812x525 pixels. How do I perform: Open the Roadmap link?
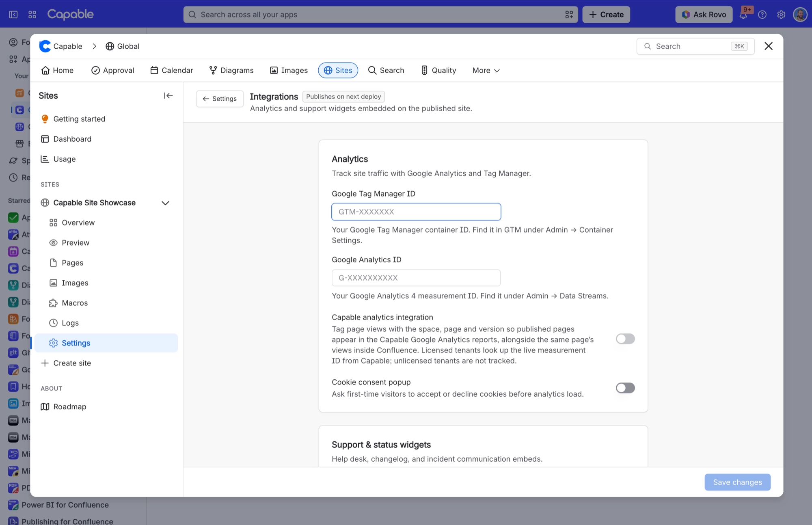[106, 406]
